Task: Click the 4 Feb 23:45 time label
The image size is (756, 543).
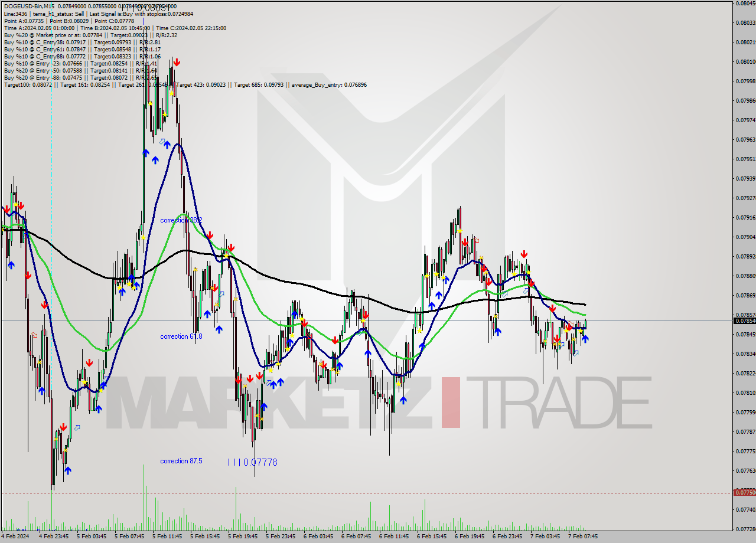Action: [54, 537]
